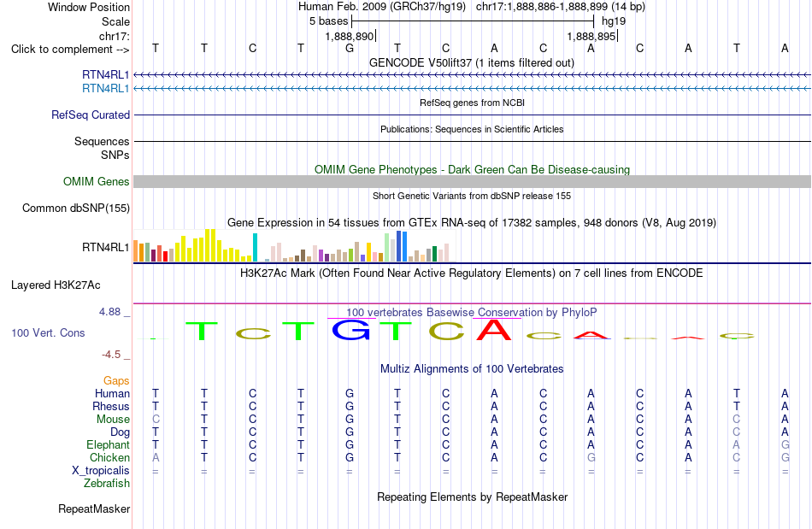Click the -4.5 lower scale value
This screenshot has width=812, height=529.
pyautogui.click(x=111, y=355)
